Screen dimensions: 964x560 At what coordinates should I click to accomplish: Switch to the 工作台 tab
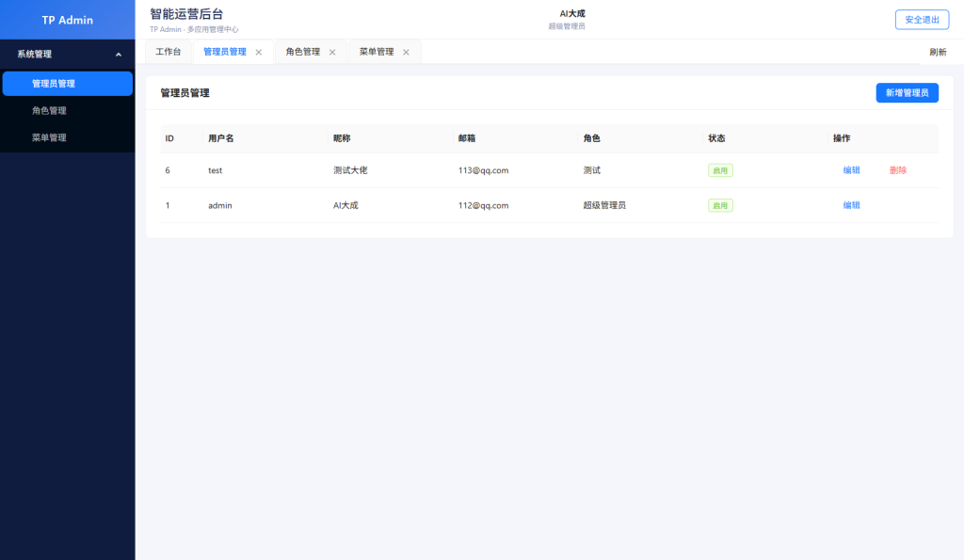169,52
